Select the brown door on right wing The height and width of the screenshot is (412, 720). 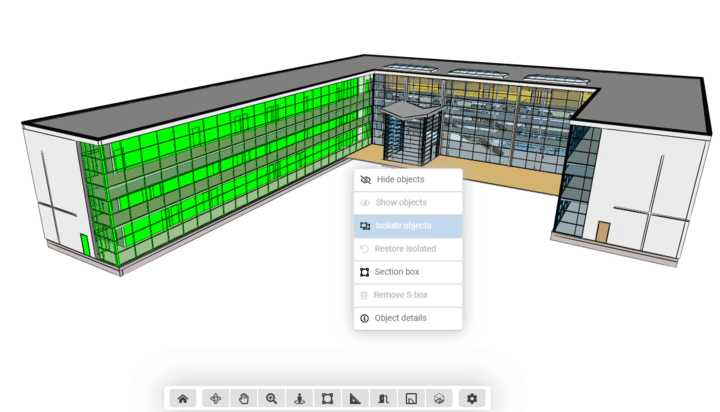pyautogui.click(x=603, y=231)
